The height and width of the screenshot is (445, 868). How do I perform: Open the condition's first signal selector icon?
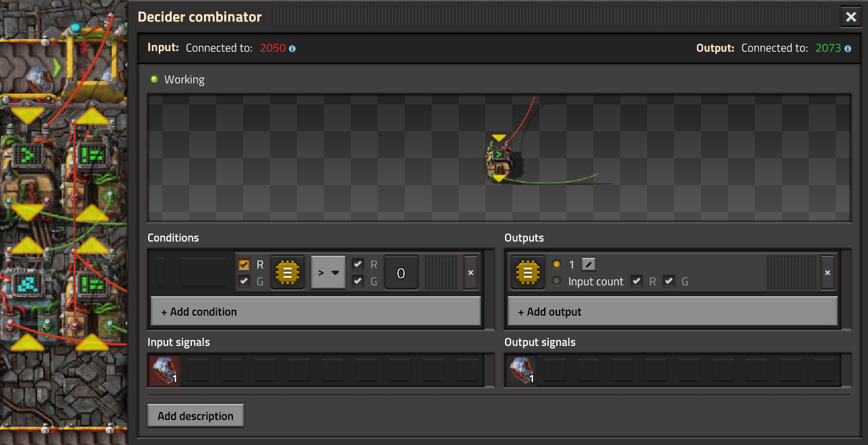pos(288,273)
